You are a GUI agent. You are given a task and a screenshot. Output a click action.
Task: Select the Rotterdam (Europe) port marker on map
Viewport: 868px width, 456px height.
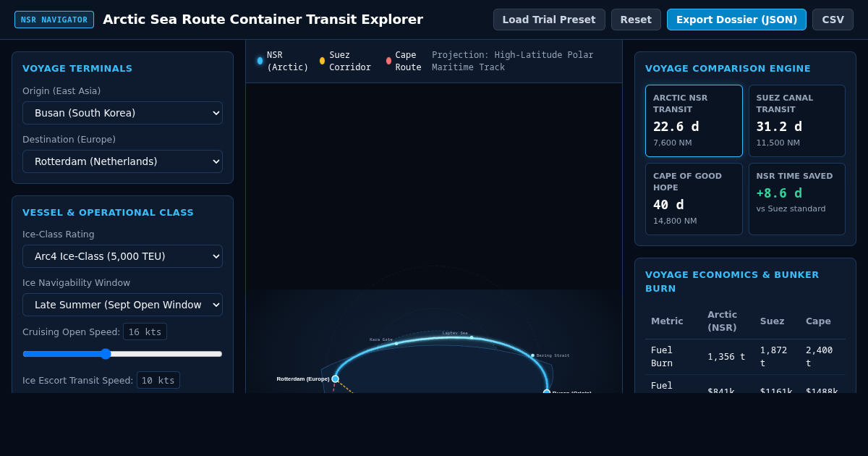click(335, 379)
